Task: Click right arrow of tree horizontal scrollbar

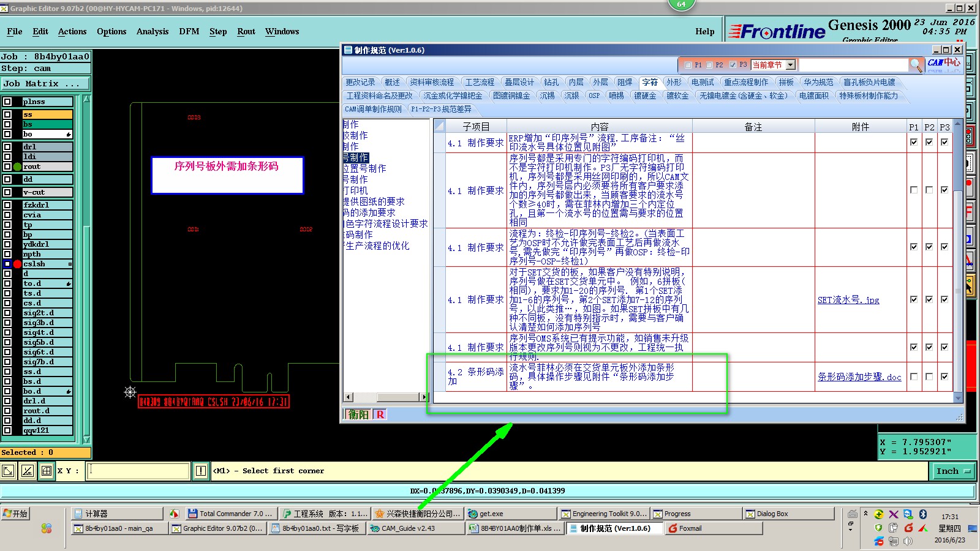Action: pyautogui.click(x=423, y=397)
